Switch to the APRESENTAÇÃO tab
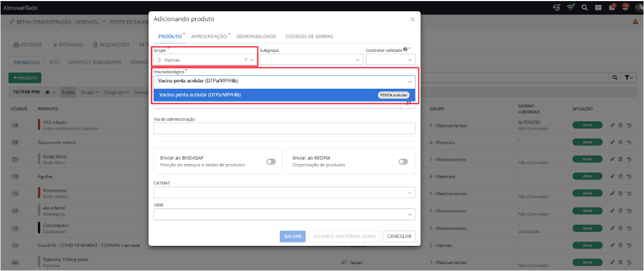The width and height of the screenshot is (644, 271). tap(209, 36)
